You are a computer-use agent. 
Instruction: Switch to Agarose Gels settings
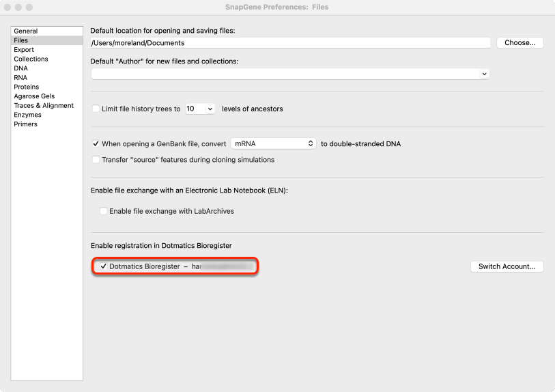[x=34, y=96]
